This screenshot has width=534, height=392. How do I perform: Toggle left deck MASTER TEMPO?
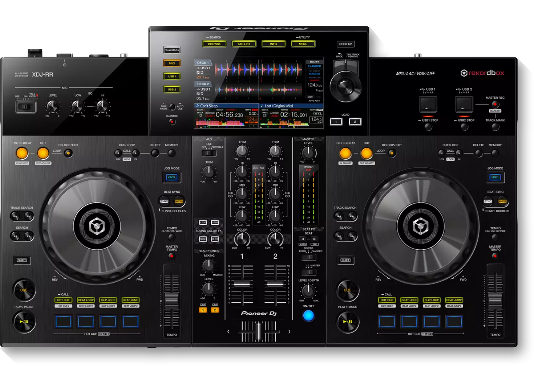point(171,256)
